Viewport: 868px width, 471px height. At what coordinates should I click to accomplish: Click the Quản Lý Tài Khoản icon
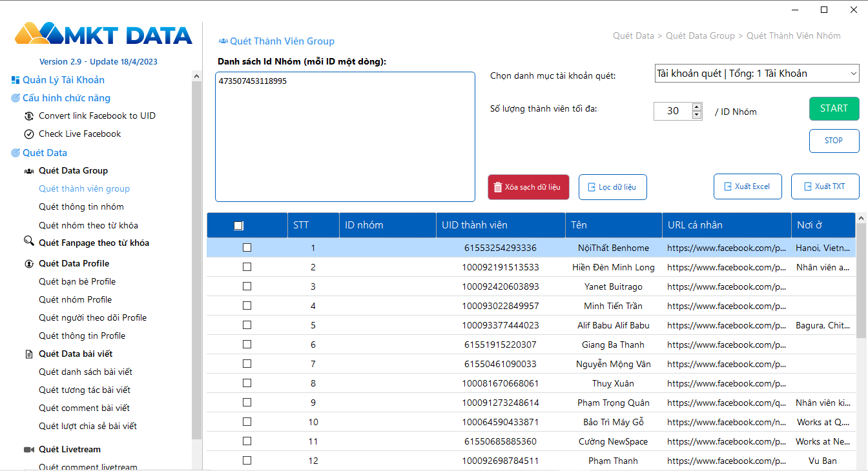[15, 80]
